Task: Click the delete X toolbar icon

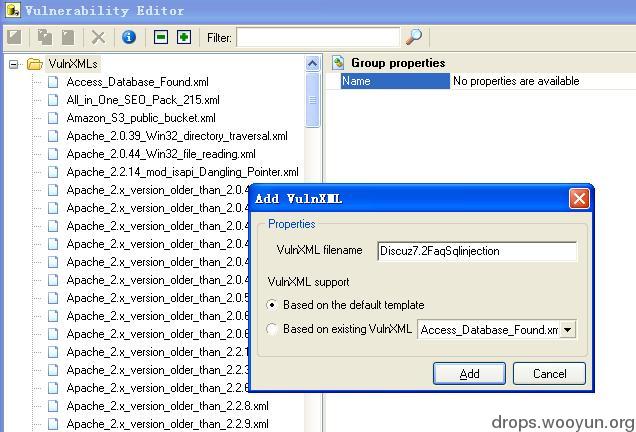Action: (98, 37)
